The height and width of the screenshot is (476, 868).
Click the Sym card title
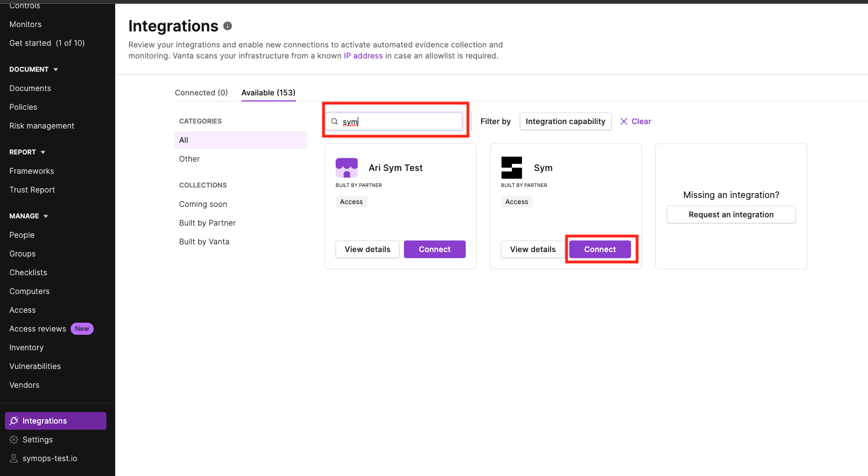click(x=543, y=168)
